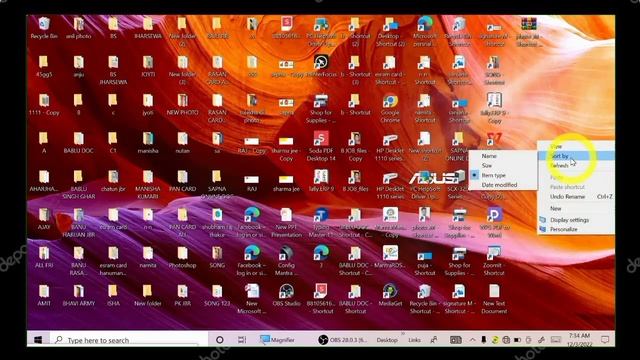Screen dimensions: 640x360
Task: Launch OBS Studio from the desktop
Action: click(x=286, y=296)
